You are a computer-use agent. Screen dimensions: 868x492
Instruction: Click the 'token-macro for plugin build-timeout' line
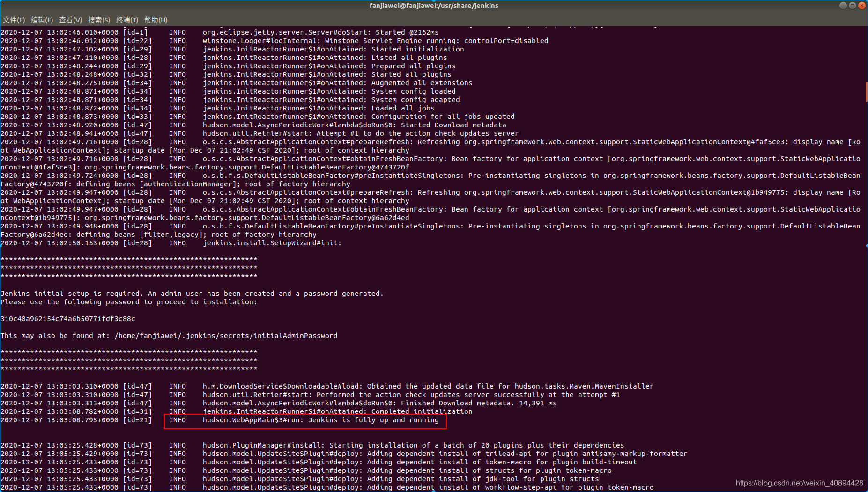pos(319,462)
